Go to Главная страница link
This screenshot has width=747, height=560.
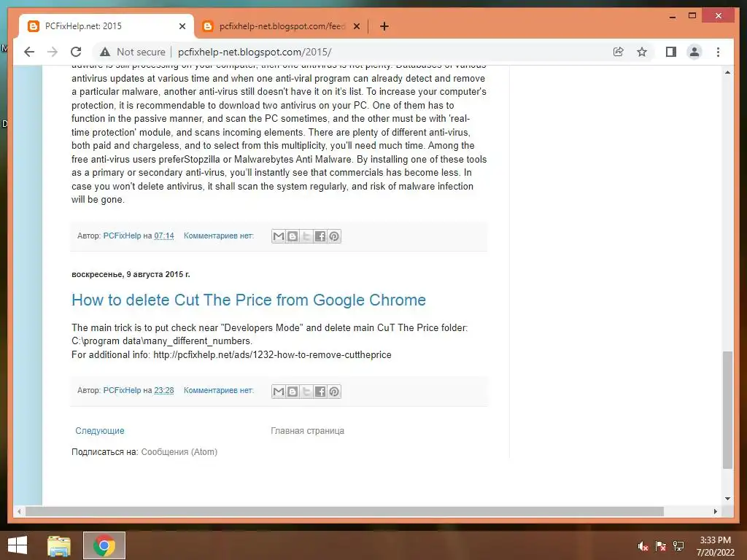point(307,430)
